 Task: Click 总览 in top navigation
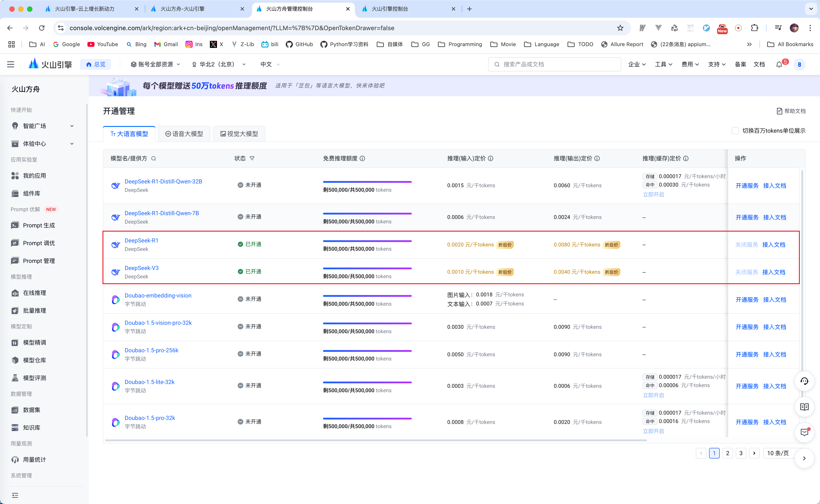point(96,64)
